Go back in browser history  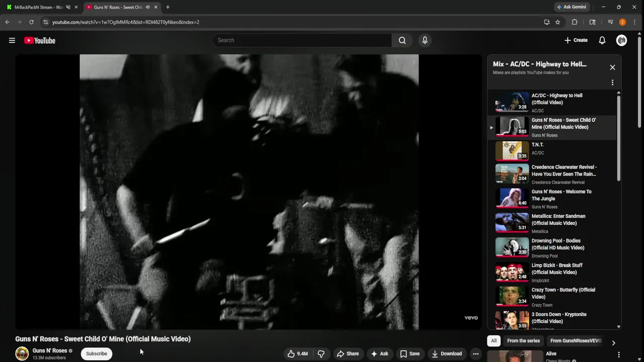click(x=7, y=22)
